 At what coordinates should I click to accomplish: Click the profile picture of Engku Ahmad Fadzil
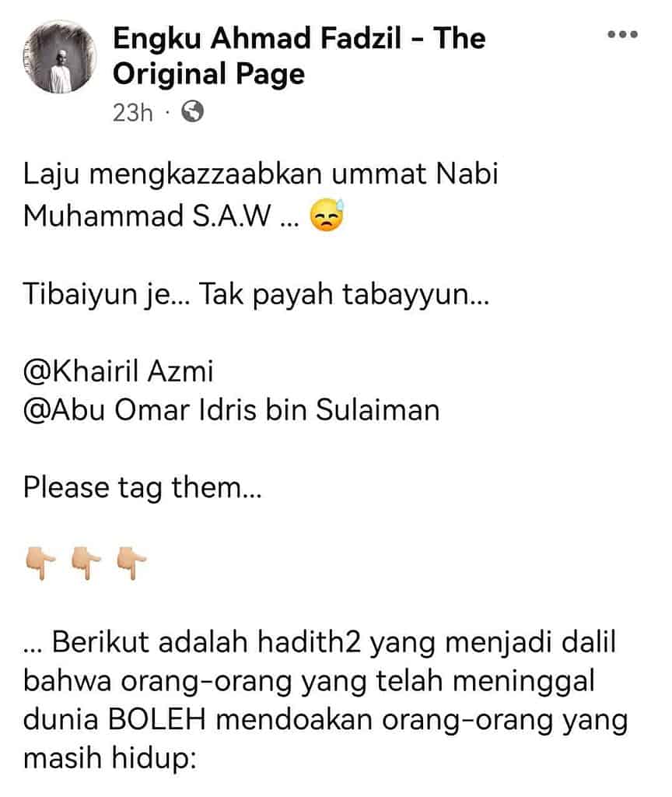[x=59, y=58]
